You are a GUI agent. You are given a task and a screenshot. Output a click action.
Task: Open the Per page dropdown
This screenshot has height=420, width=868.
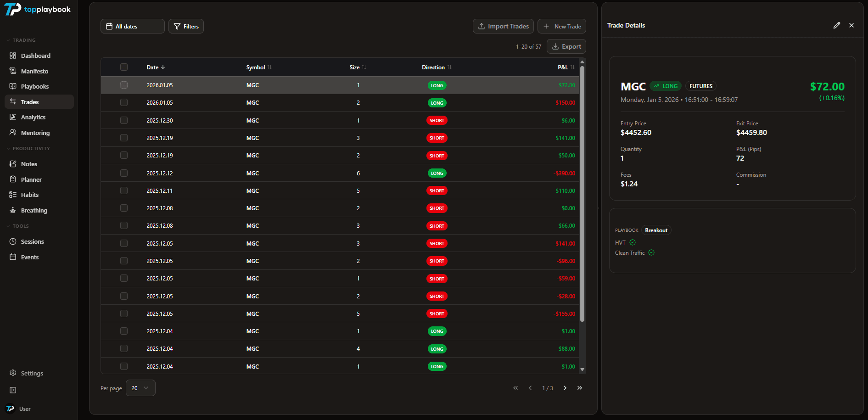click(x=140, y=388)
